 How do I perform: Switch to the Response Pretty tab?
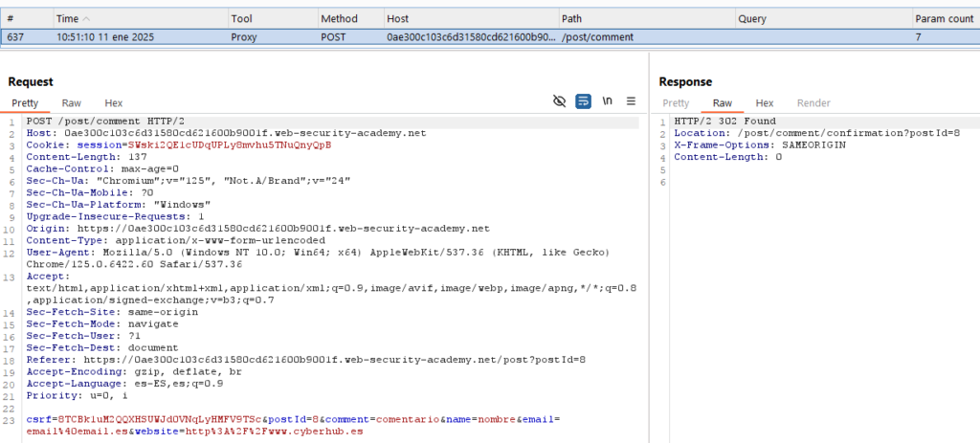click(676, 103)
